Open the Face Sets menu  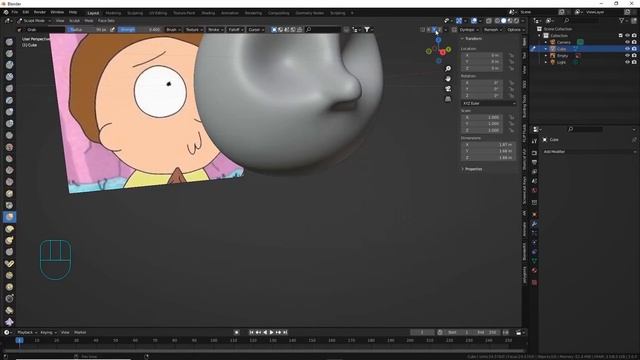[x=107, y=21]
